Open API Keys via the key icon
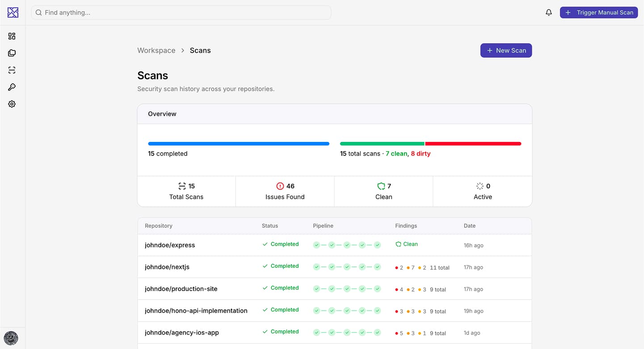644x349 pixels. (x=12, y=87)
